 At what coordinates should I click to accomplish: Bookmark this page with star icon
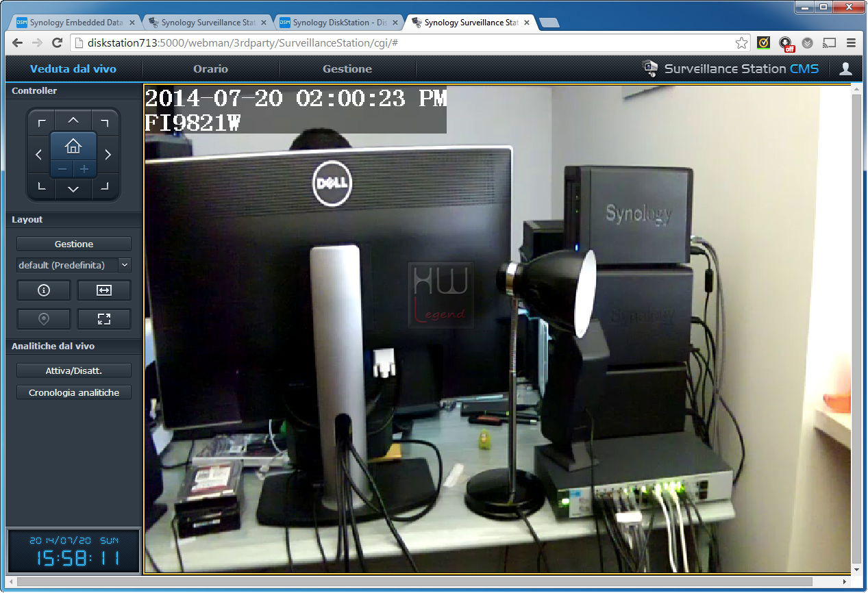coord(742,42)
